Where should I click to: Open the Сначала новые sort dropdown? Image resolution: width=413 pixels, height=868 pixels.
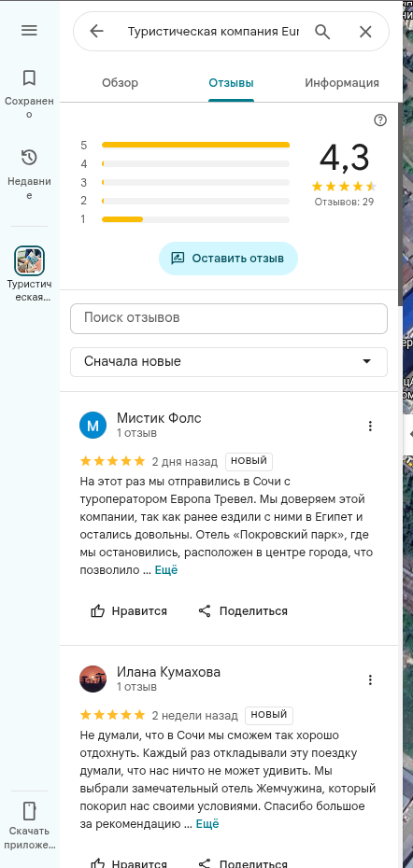229,362
